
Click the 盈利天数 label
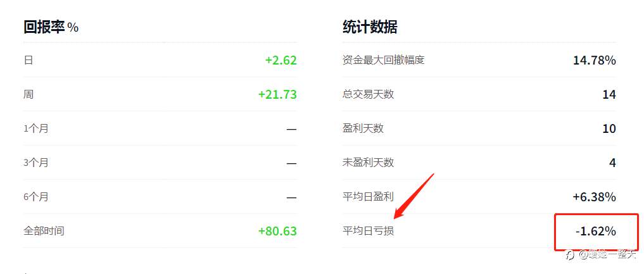[363, 128]
